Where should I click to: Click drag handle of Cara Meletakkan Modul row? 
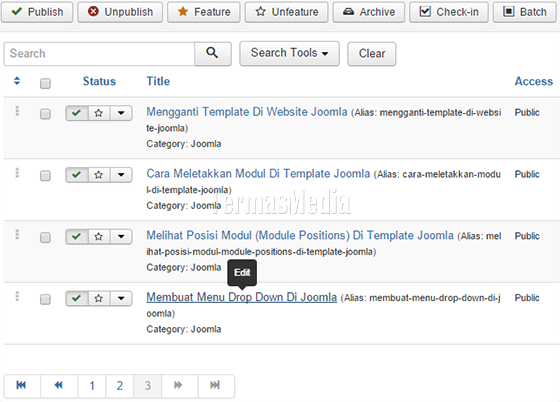[x=17, y=173]
